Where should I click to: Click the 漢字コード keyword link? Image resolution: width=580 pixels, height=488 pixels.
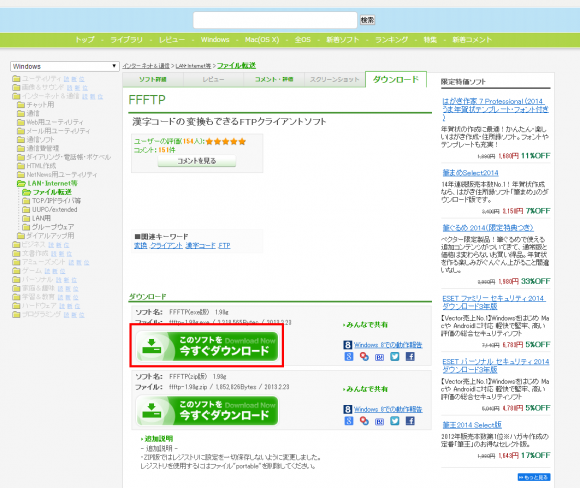(x=200, y=245)
